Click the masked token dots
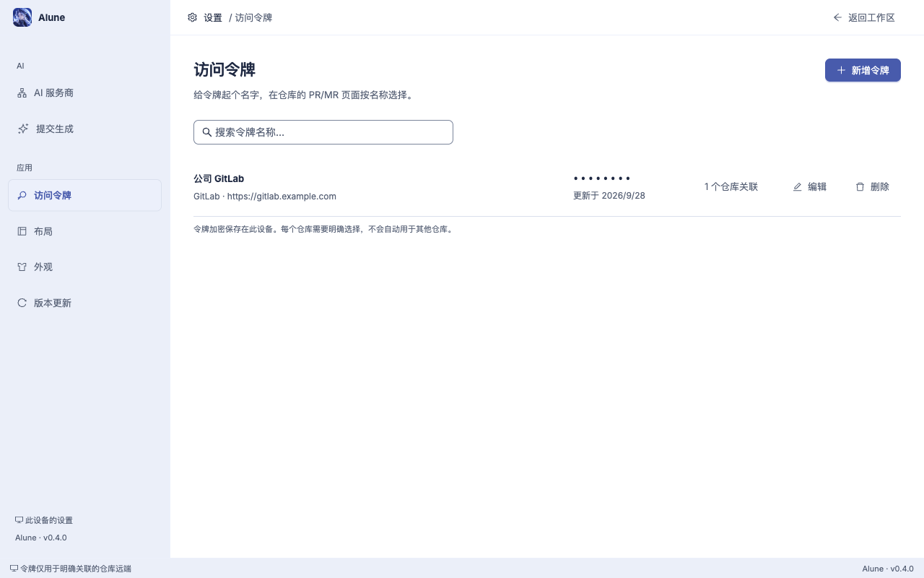This screenshot has height=578, width=924. (x=602, y=178)
